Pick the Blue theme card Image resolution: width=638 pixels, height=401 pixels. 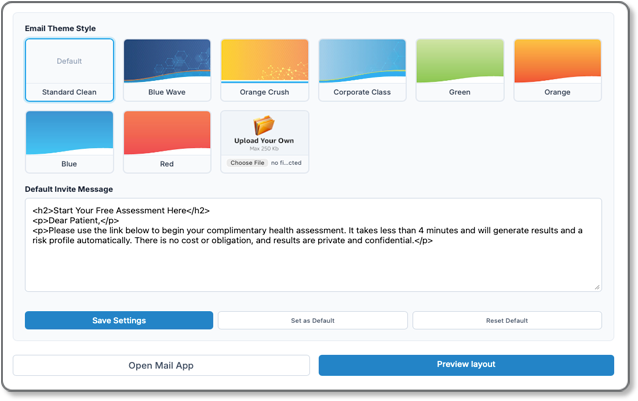tap(69, 142)
